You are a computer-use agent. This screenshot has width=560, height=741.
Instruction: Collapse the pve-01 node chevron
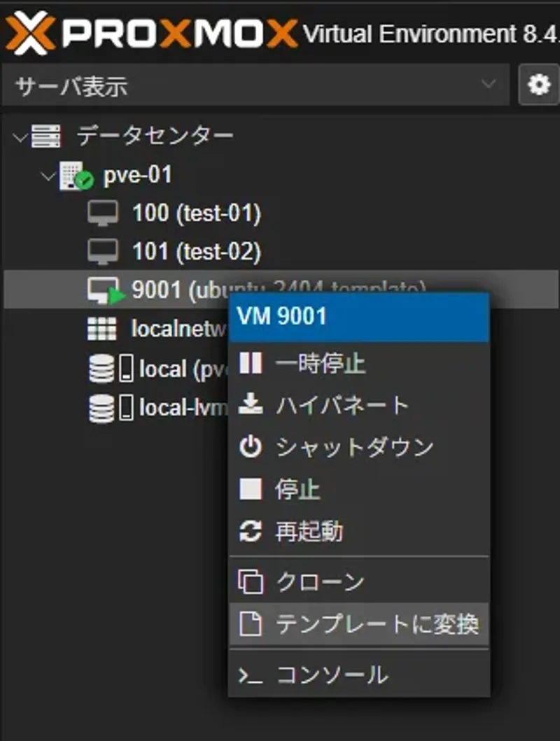coord(48,176)
